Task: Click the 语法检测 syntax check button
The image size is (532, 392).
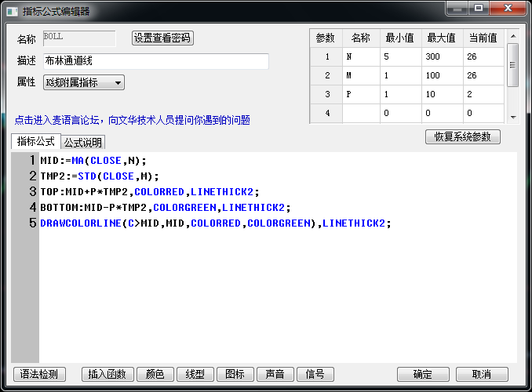Action: 39,374
